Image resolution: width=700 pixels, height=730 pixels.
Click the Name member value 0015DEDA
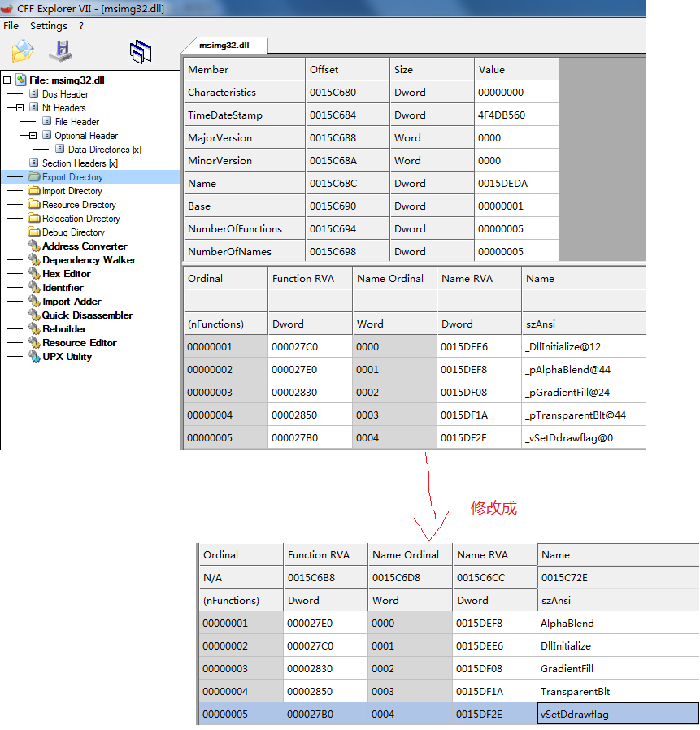(x=516, y=184)
